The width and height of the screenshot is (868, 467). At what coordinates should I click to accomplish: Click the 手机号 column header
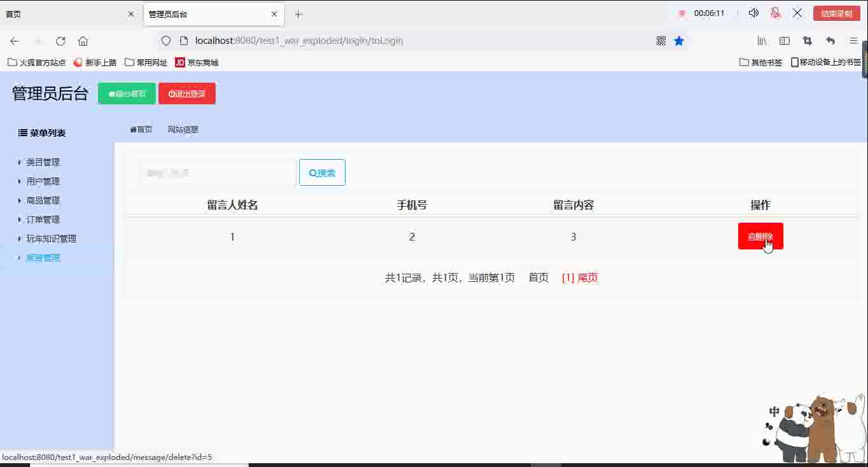(412, 205)
